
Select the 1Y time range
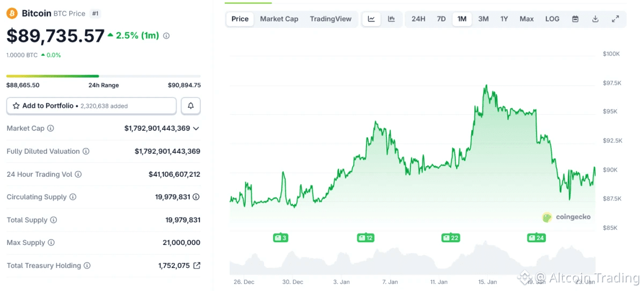tap(504, 19)
